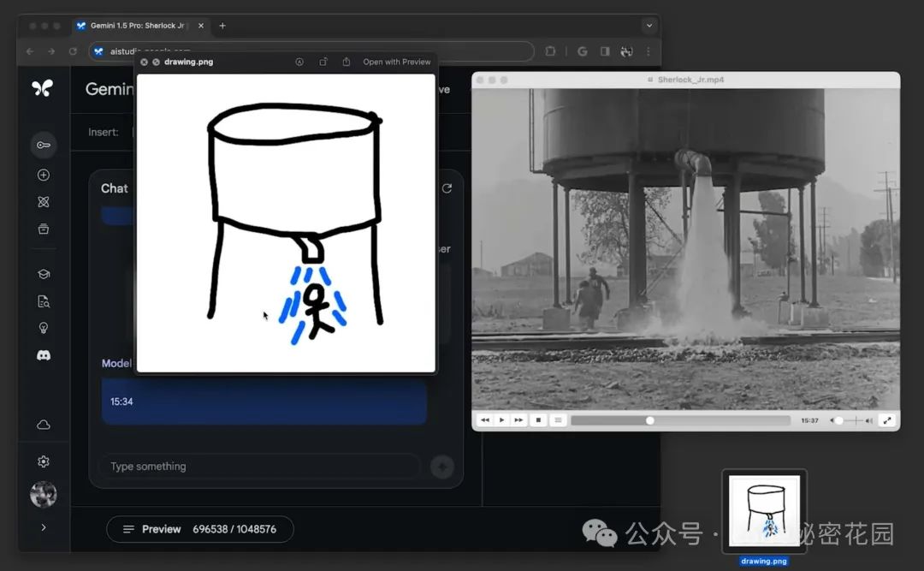Screen dimensions: 924x571
Task: Click the full screen icon beside drawing.png title
Action: tap(157, 62)
